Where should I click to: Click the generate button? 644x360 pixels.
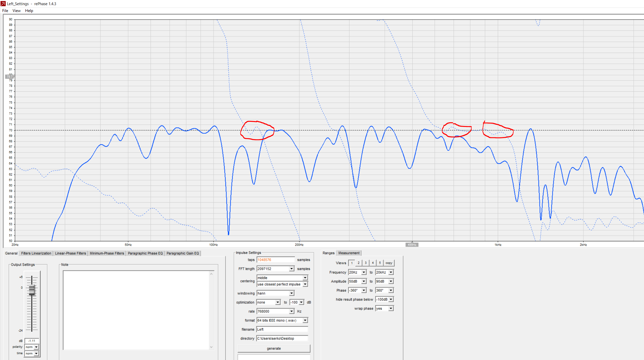(x=274, y=348)
